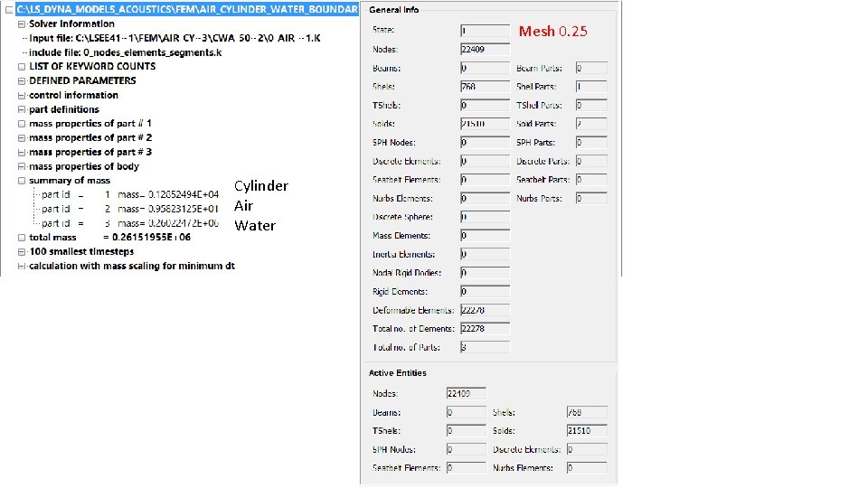The height and width of the screenshot is (488, 868).
Task: Select part id 1 mass row
Action: [130, 195]
